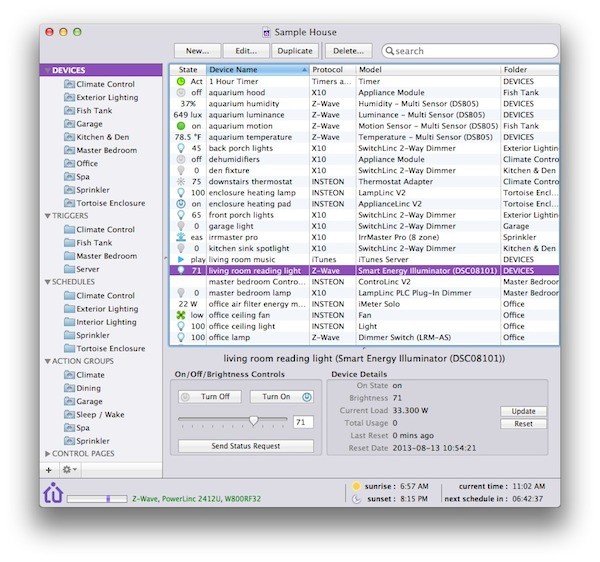The image size is (600, 562).
Task: Sort the list by Protocol column header
Action: click(x=333, y=69)
